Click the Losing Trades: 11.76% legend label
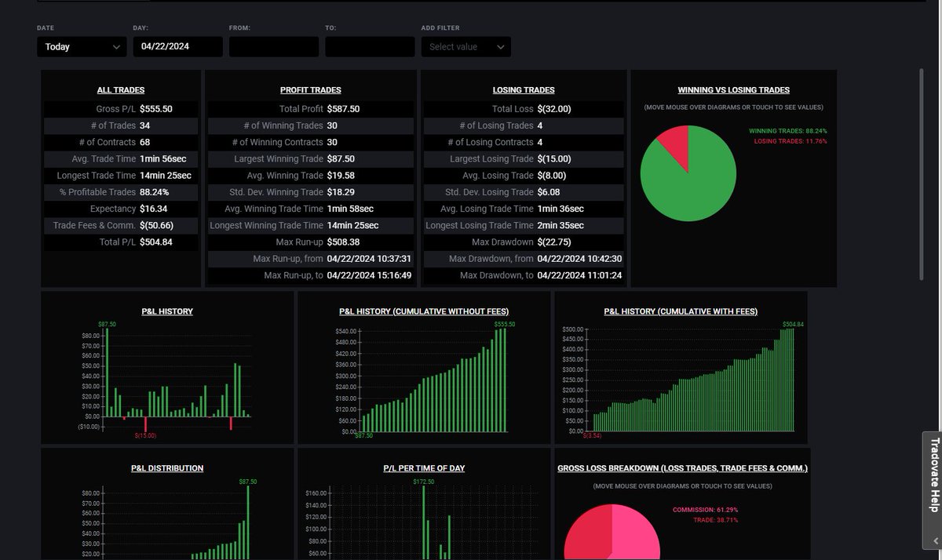The image size is (942, 560). [790, 141]
